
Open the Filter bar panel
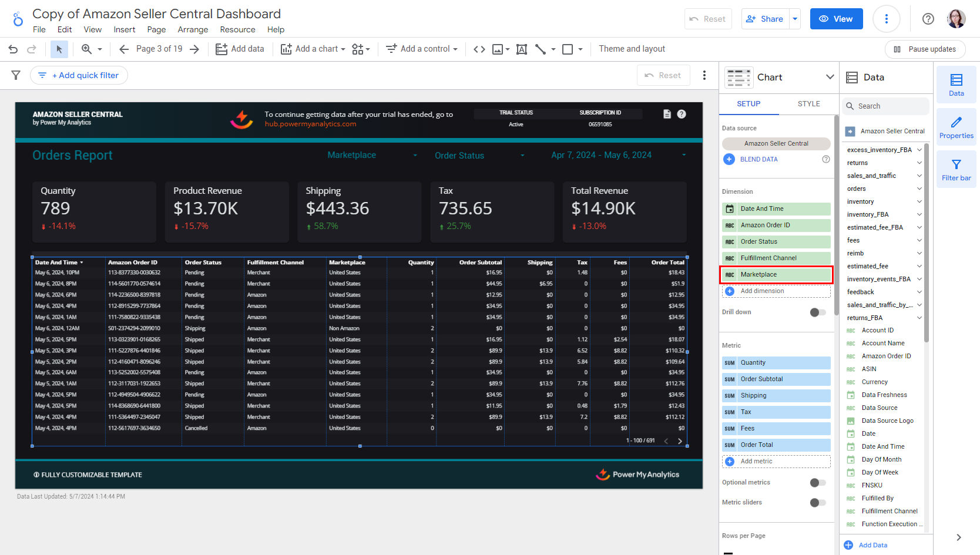[956, 169]
